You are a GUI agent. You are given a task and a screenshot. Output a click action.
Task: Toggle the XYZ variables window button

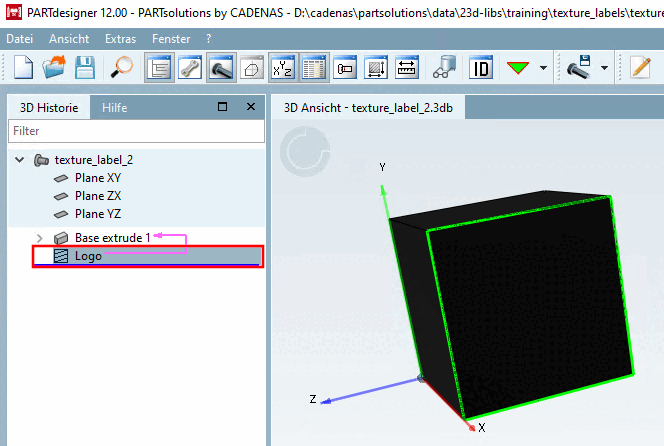(283, 67)
